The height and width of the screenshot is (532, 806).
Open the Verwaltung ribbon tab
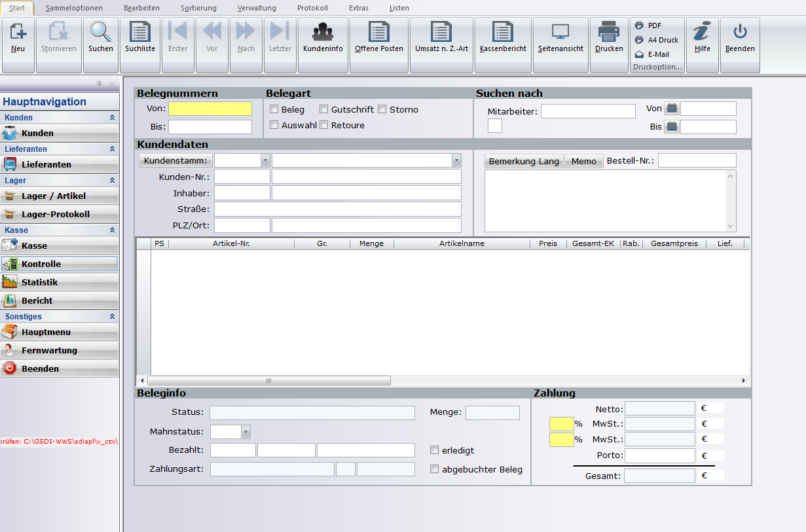pos(257,8)
